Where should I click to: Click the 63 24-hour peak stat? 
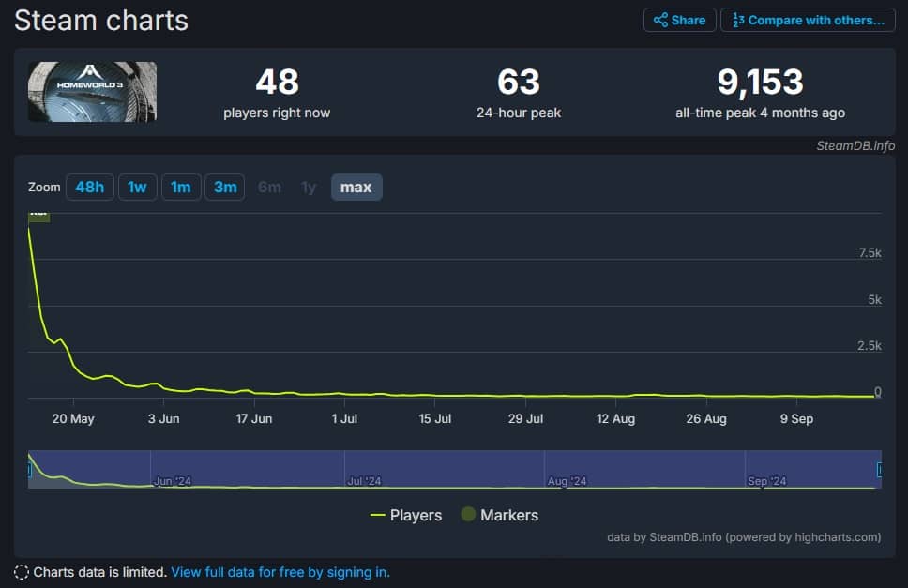[x=519, y=93]
